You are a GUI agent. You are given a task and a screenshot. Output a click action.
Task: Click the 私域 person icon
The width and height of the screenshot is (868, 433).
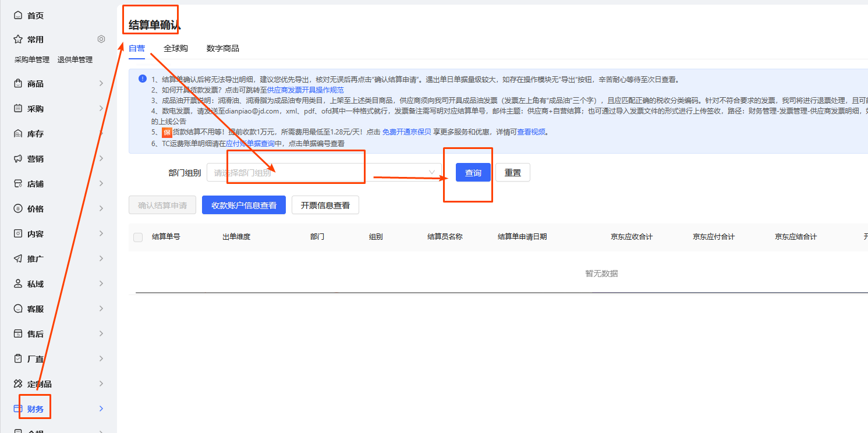tap(18, 284)
